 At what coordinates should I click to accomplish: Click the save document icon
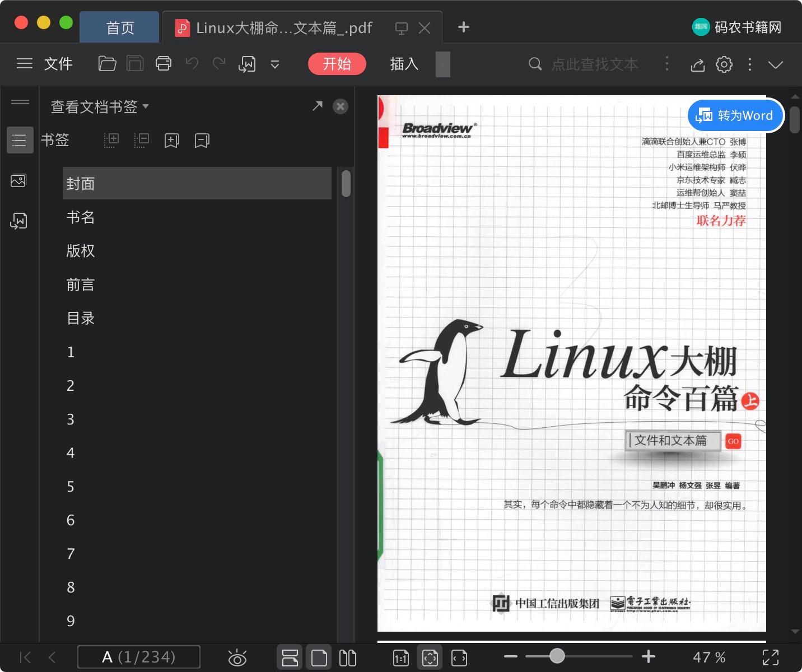pyautogui.click(x=135, y=64)
